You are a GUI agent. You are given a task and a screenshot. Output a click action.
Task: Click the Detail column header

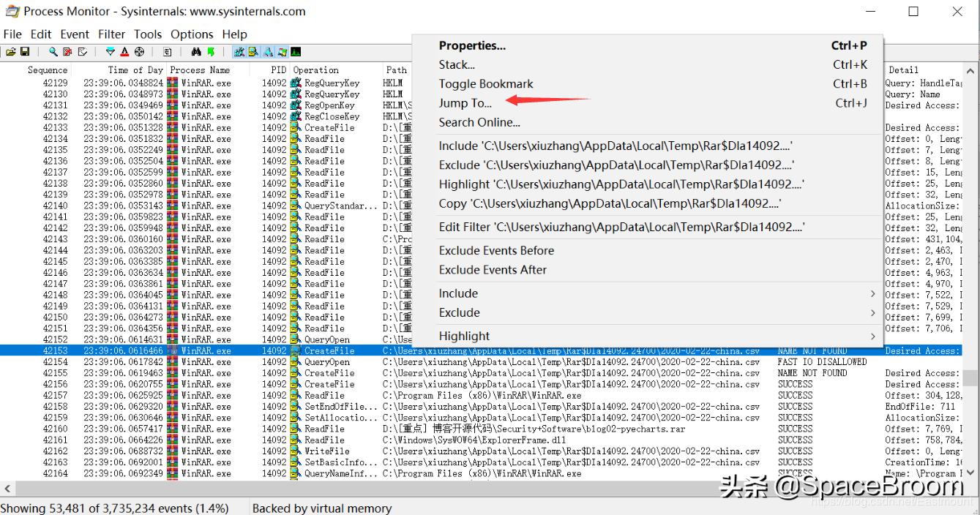point(904,70)
